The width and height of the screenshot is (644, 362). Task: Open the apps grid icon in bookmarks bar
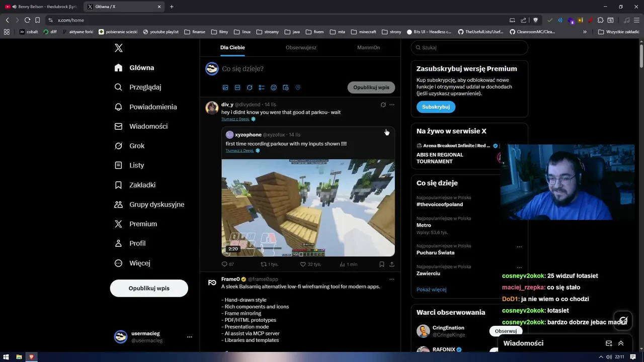(x=7, y=32)
